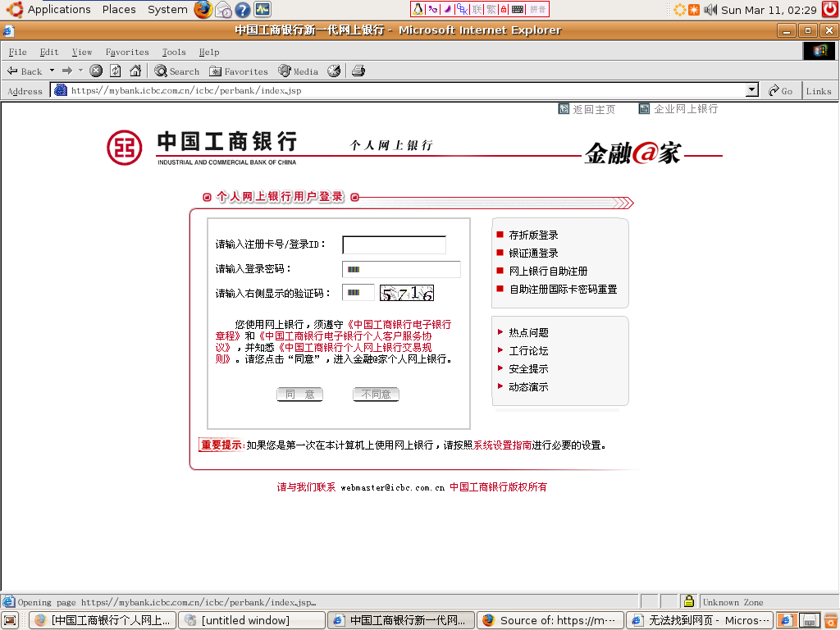
Task: Print the page with the printer icon
Action: [358, 71]
